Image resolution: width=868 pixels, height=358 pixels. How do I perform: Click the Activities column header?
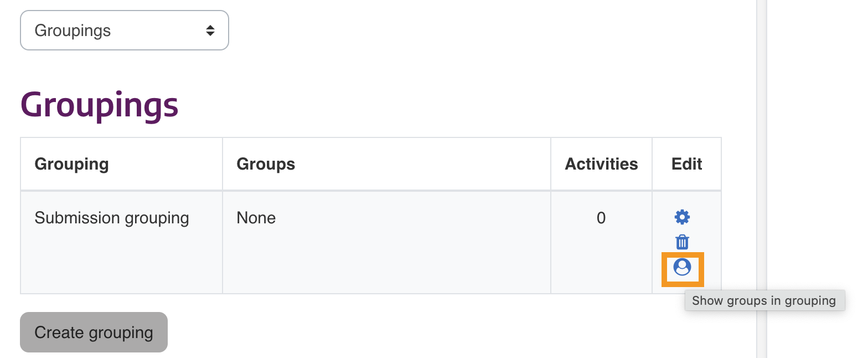(601, 163)
